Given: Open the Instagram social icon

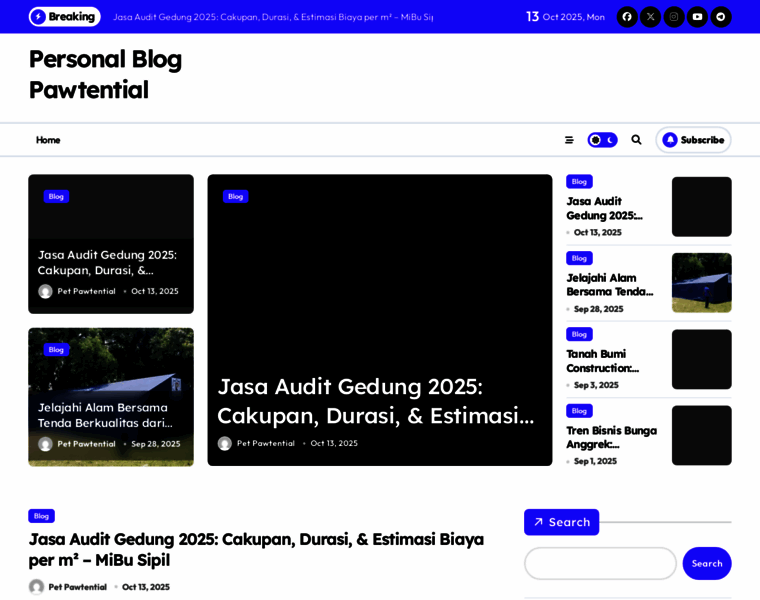Looking at the screenshot, I should coord(674,17).
